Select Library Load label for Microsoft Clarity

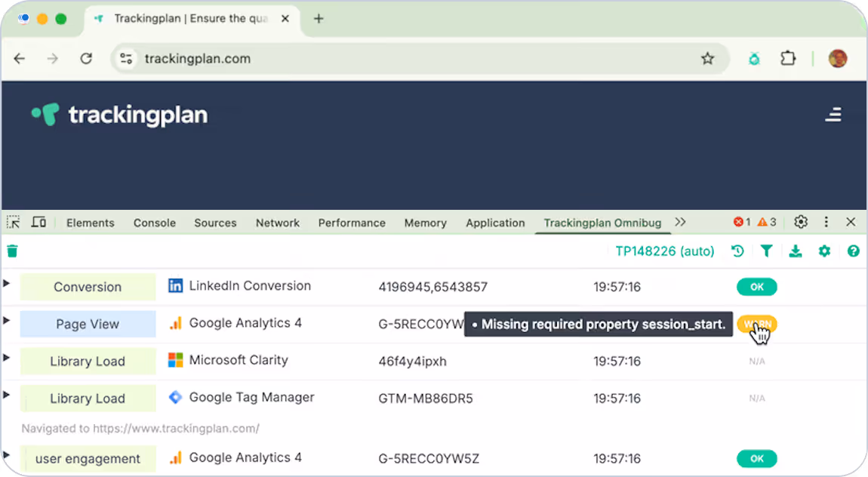tap(88, 362)
